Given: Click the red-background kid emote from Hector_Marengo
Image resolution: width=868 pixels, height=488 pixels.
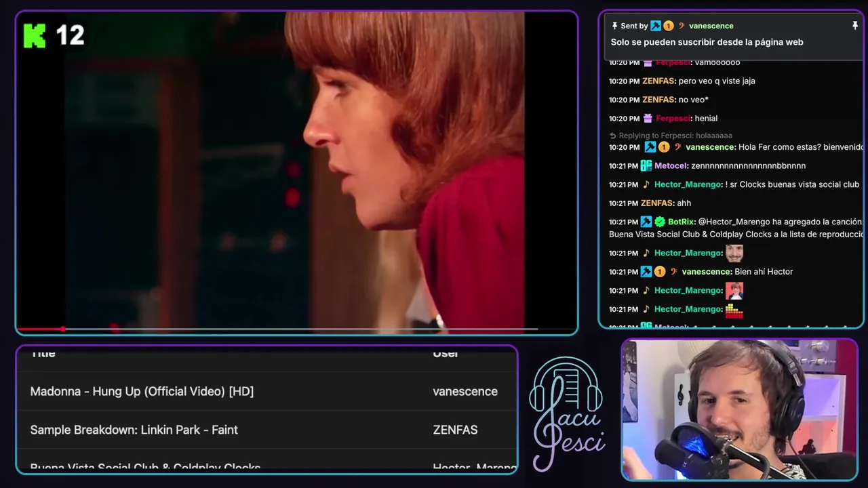Looking at the screenshot, I should pos(734,291).
